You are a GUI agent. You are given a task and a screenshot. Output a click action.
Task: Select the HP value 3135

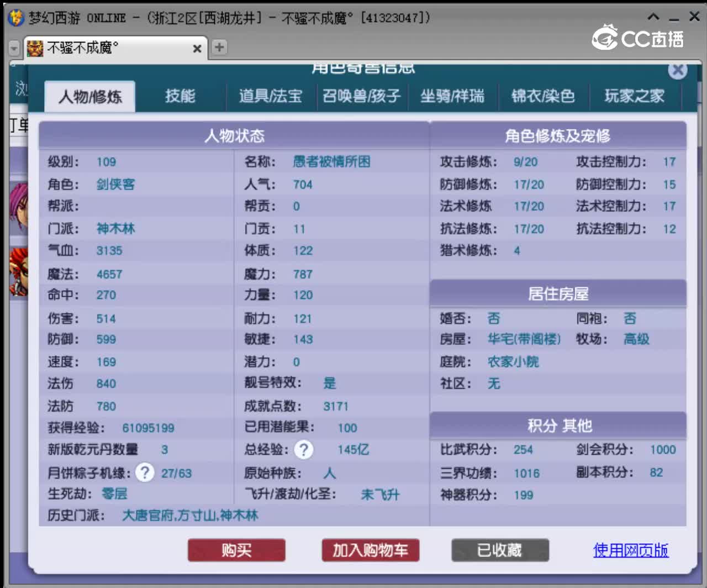pyautogui.click(x=109, y=251)
